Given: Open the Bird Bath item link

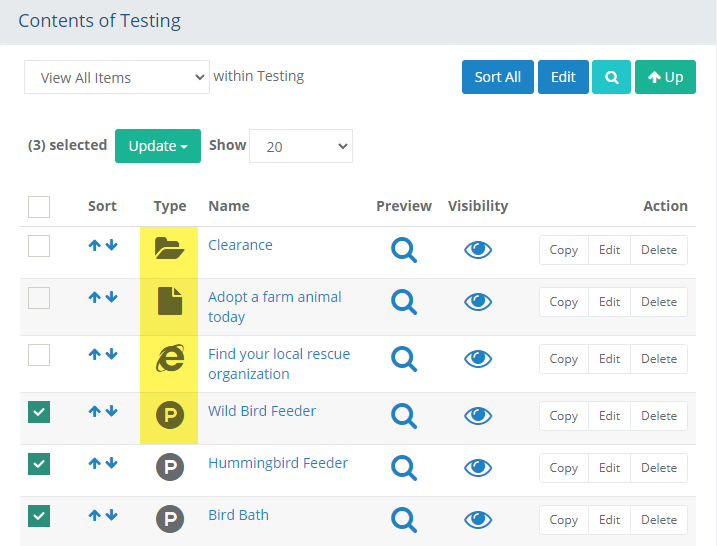Looking at the screenshot, I should point(238,515).
